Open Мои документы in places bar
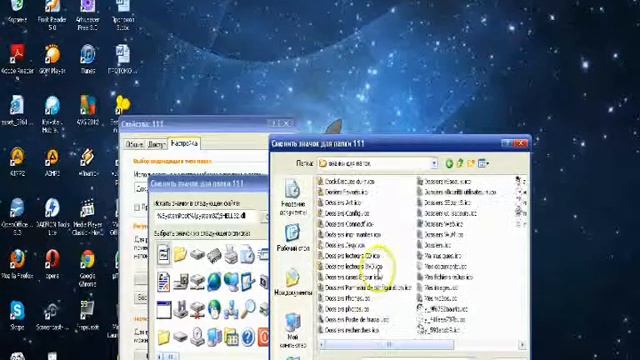Screen dimensions: 640x360 293,282
